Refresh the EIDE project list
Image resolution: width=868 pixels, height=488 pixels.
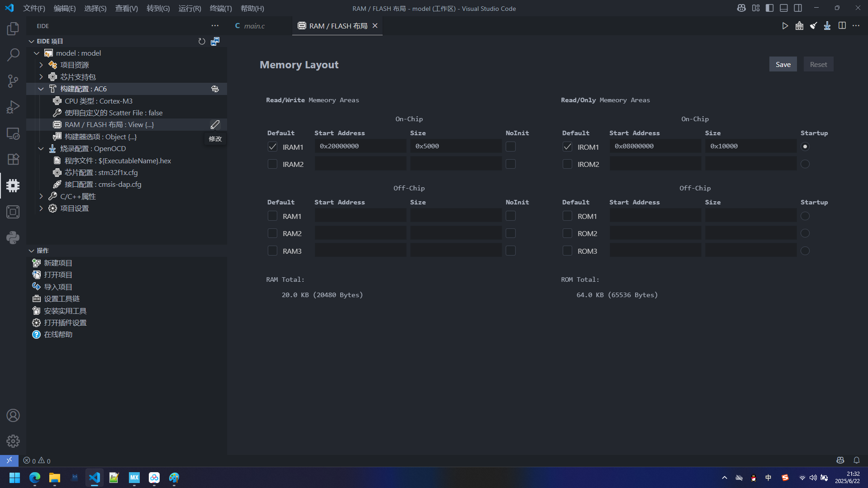click(202, 41)
